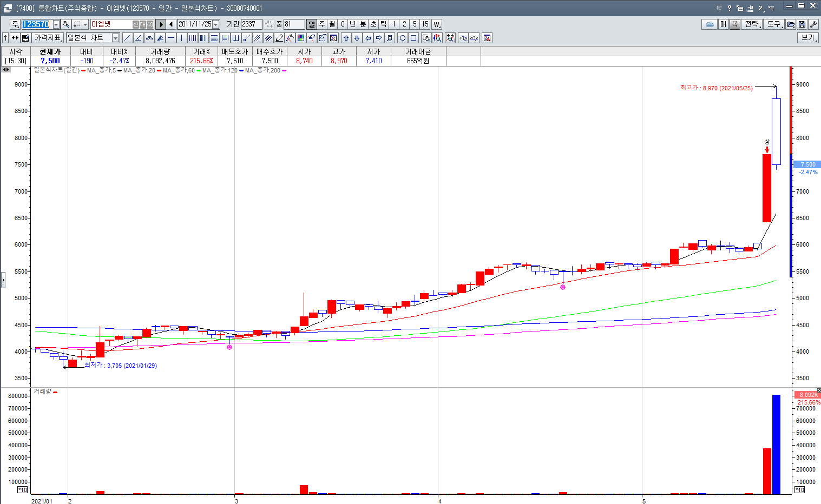Image resolution: width=821 pixels, height=504 pixels.
Task: Switch to minute (분) period
Action: click(x=363, y=24)
